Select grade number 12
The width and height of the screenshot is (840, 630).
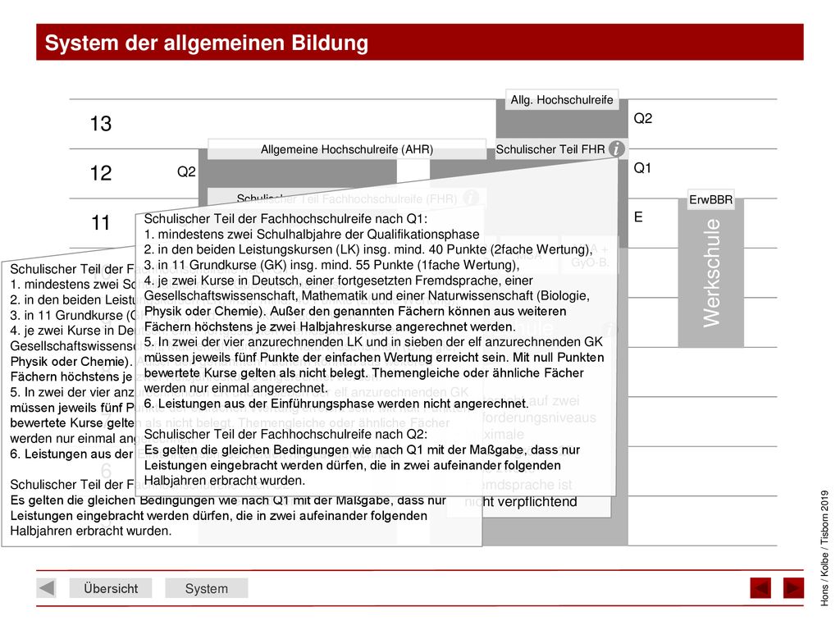pos(101,173)
